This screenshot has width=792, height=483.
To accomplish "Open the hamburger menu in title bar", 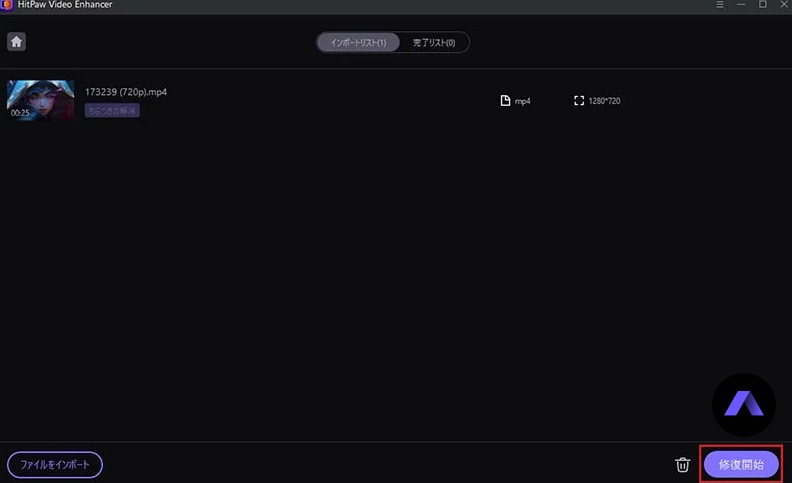I will pos(720,5).
